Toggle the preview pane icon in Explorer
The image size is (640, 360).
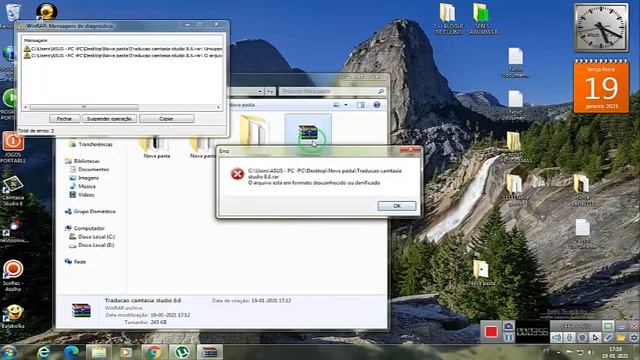[x=361, y=105]
